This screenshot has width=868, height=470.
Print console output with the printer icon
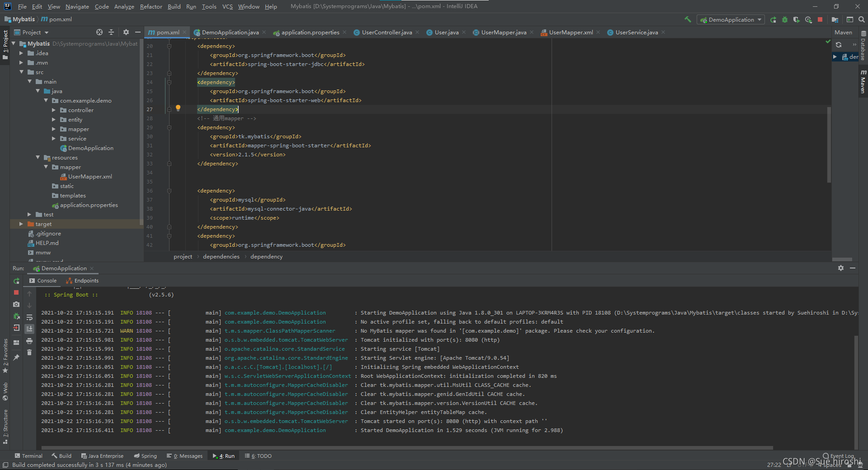point(29,341)
